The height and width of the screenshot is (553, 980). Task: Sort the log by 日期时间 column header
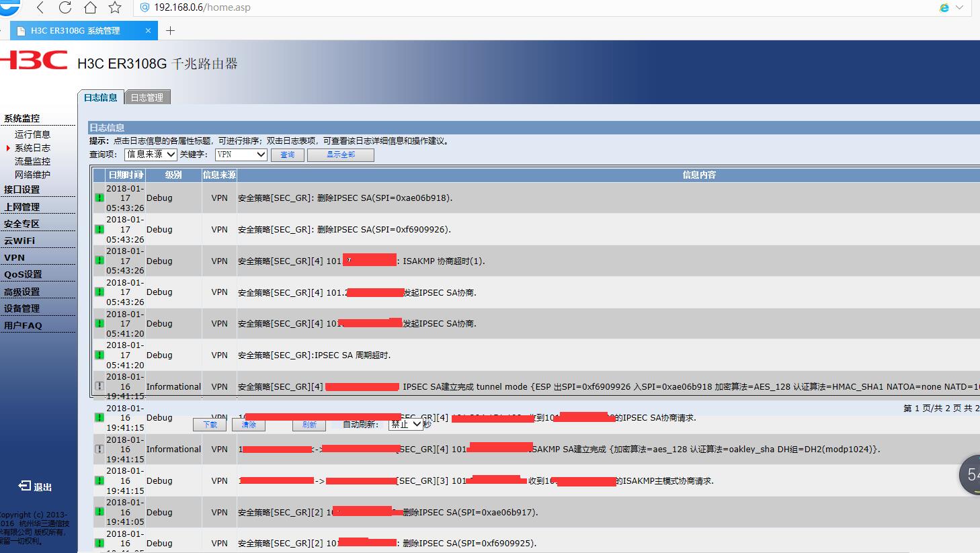tap(126, 175)
